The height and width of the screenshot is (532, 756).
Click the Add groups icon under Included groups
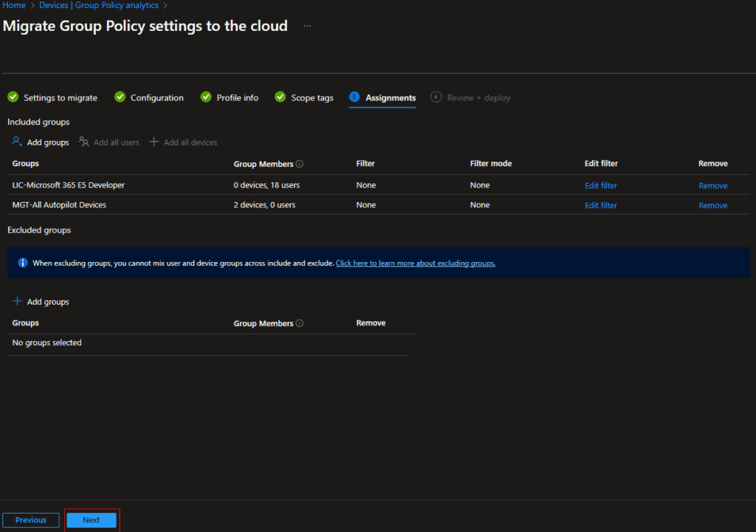(x=18, y=142)
